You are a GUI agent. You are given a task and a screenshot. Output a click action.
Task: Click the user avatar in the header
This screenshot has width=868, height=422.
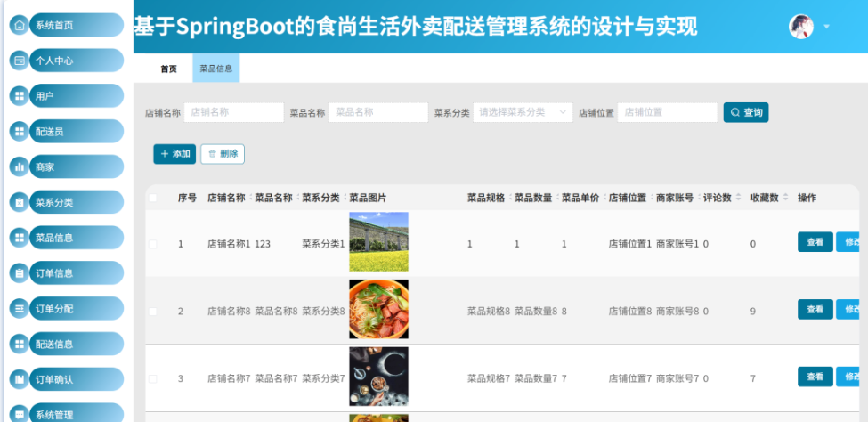click(801, 27)
